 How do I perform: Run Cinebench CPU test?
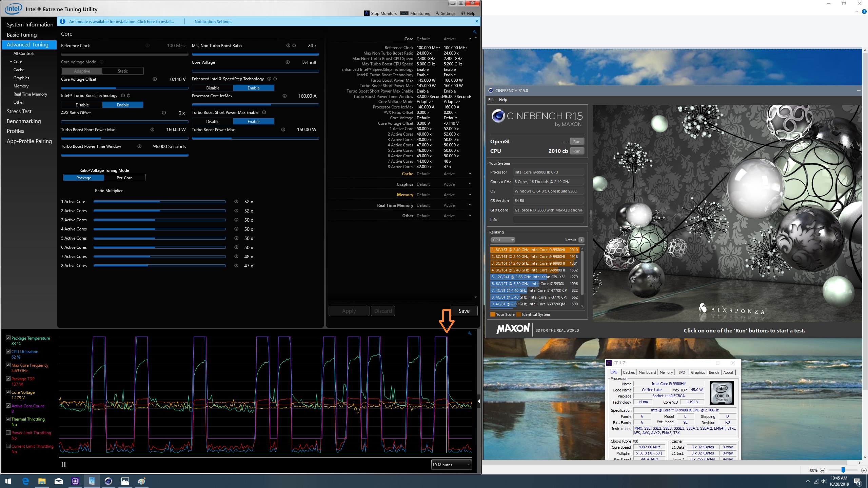577,151
